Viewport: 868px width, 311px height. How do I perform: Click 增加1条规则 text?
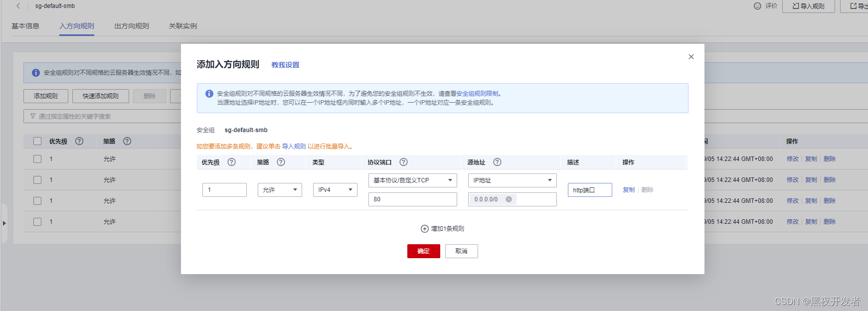tap(448, 229)
